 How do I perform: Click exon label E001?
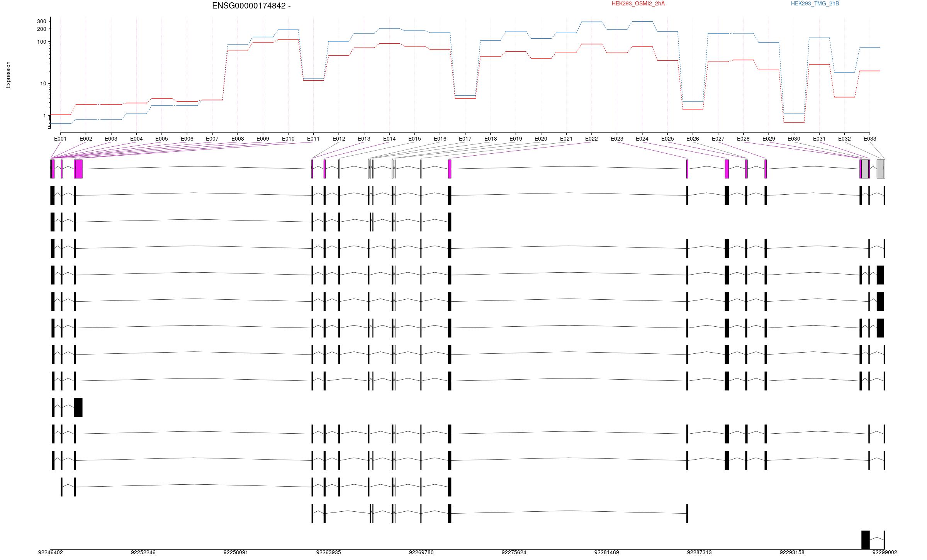click(60, 139)
